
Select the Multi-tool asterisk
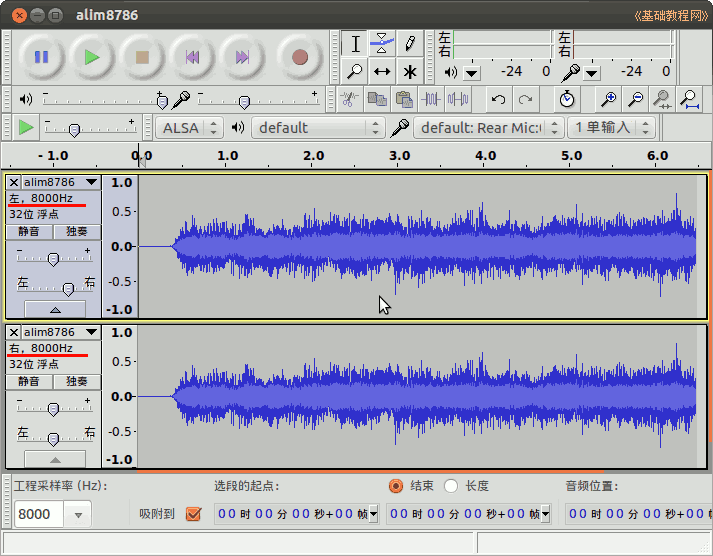pyautogui.click(x=410, y=71)
